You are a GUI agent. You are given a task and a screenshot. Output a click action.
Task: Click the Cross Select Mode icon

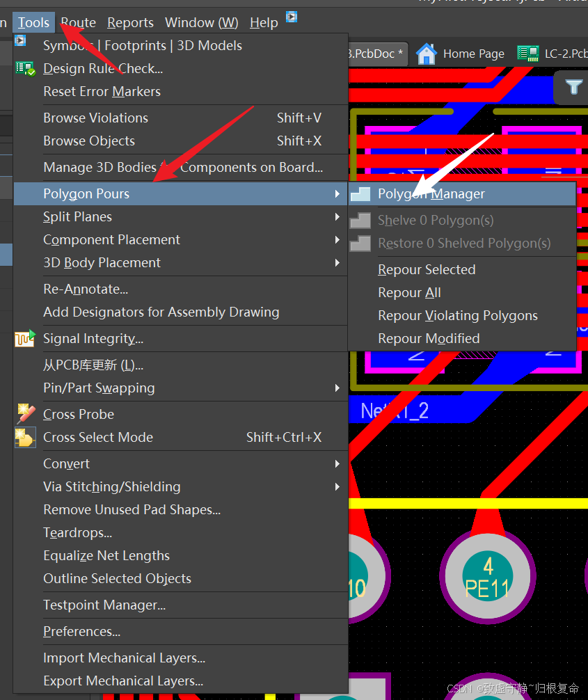(25, 437)
